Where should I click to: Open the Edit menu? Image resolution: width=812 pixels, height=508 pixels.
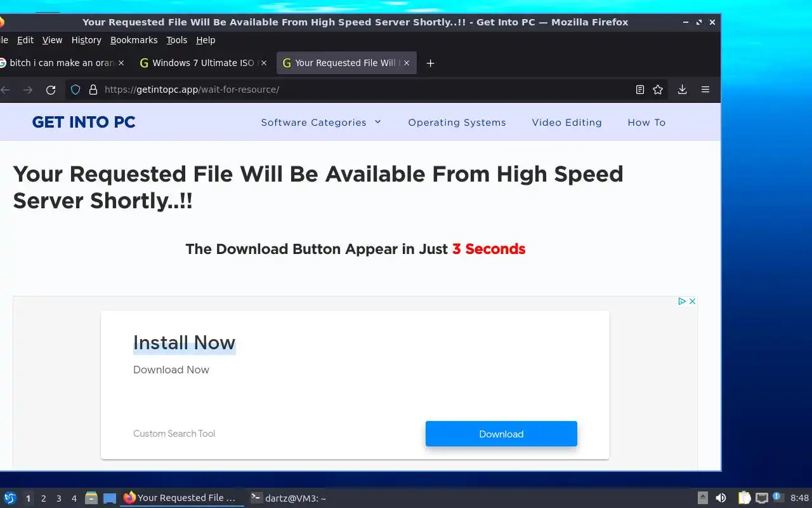pos(25,40)
